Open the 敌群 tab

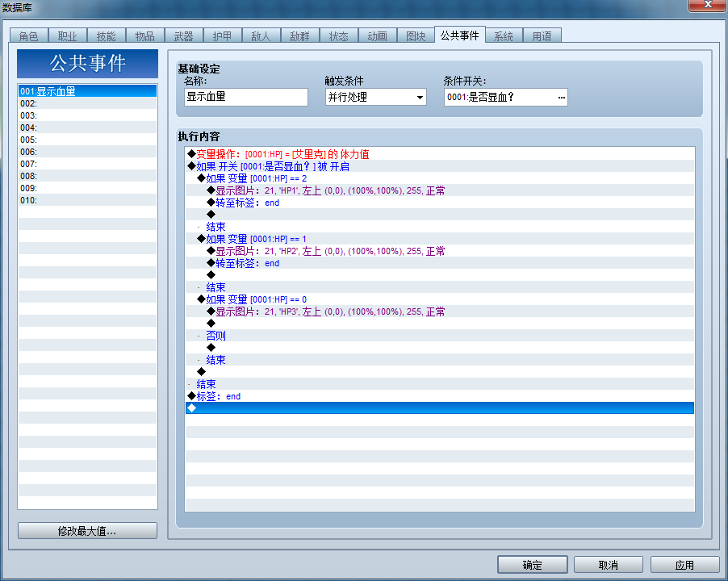click(300, 36)
